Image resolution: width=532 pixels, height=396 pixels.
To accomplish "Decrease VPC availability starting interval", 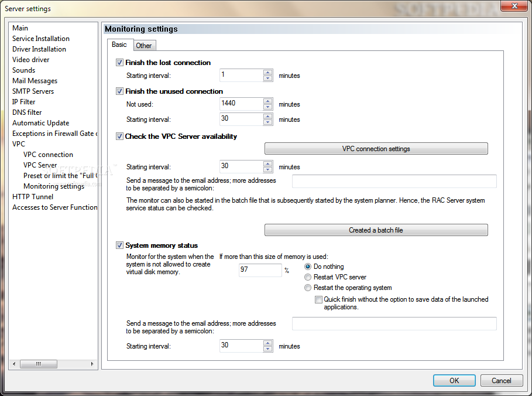I will (267, 169).
